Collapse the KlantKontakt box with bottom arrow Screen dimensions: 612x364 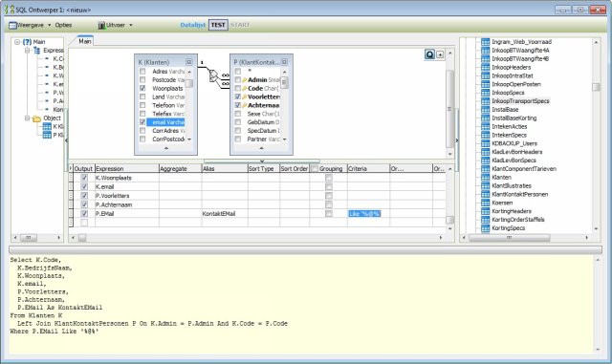point(261,148)
